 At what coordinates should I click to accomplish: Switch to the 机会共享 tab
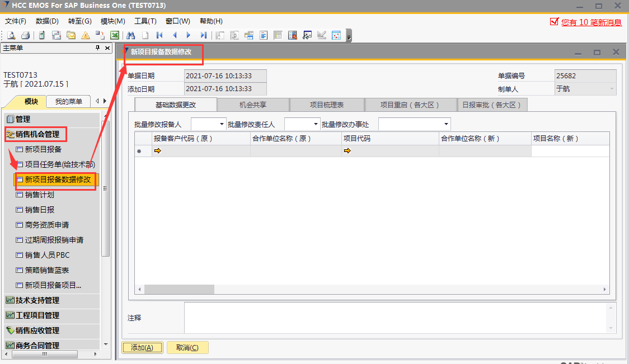(253, 105)
